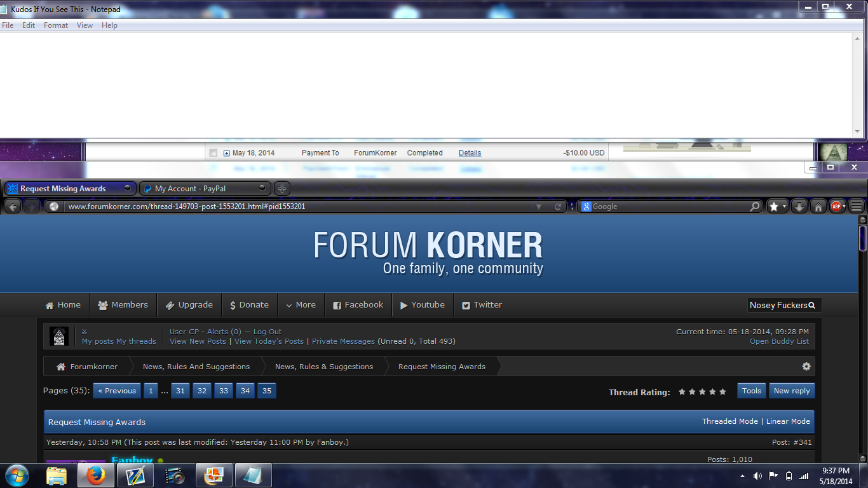This screenshot has height=488, width=868.
Task: Open the Home link in forum navigation
Action: pos(63,305)
